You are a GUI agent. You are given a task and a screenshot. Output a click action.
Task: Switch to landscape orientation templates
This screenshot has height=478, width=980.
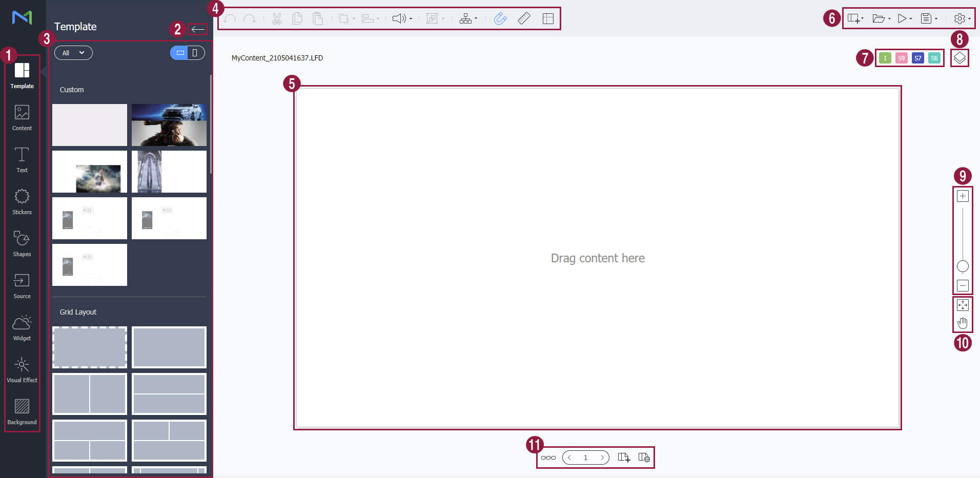tap(179, 53)
